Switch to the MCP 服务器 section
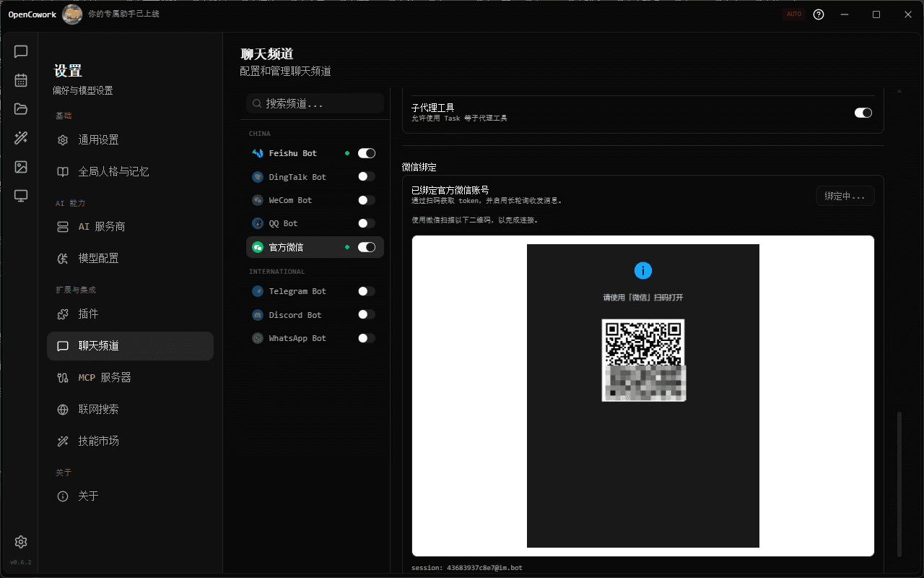 click(130, 377)
